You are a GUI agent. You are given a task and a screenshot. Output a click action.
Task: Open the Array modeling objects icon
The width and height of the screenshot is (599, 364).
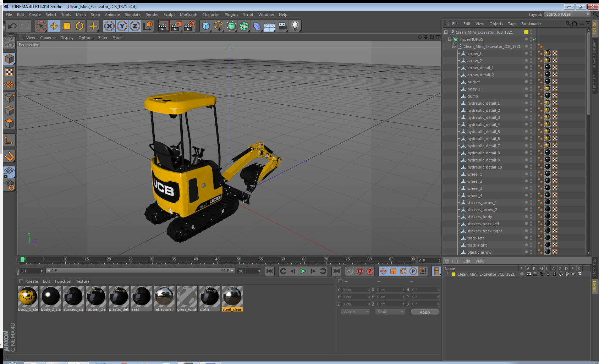(x=244, y=26)
